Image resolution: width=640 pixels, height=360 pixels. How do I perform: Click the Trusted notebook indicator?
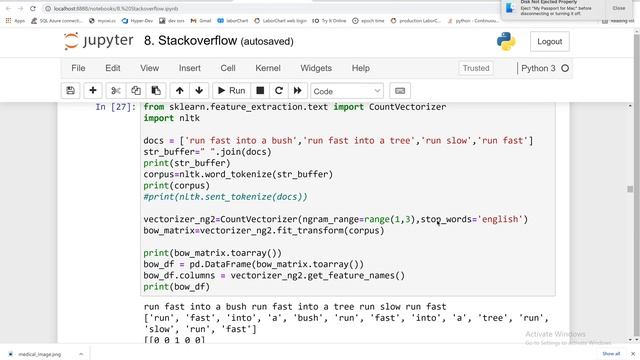[x=476, y=68]
